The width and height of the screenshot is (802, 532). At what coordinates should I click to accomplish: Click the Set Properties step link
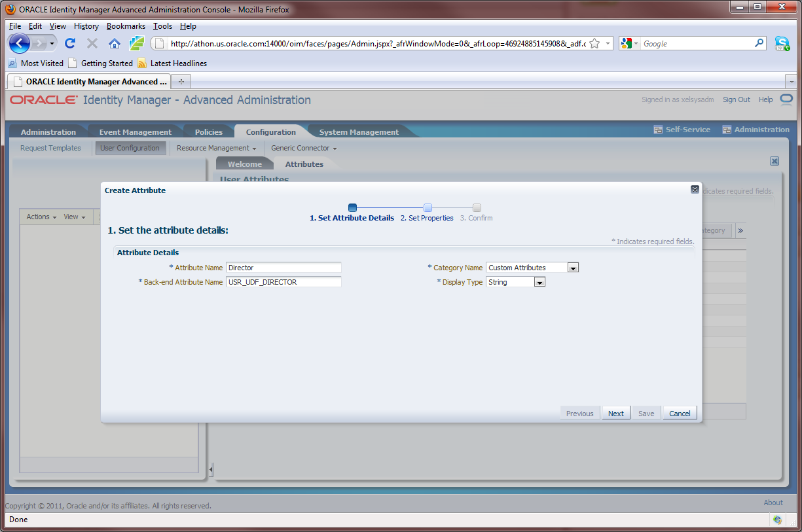point(427,218)
